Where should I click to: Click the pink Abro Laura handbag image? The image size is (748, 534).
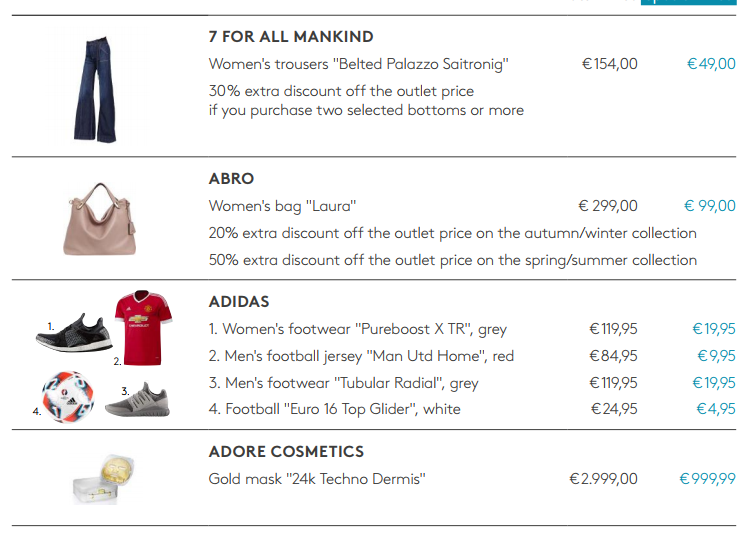point(105,218)
